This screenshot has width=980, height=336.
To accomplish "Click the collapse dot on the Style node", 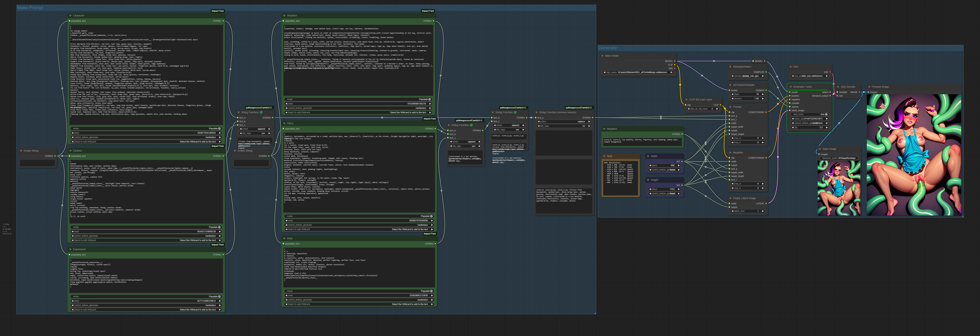I will [284, 238].
